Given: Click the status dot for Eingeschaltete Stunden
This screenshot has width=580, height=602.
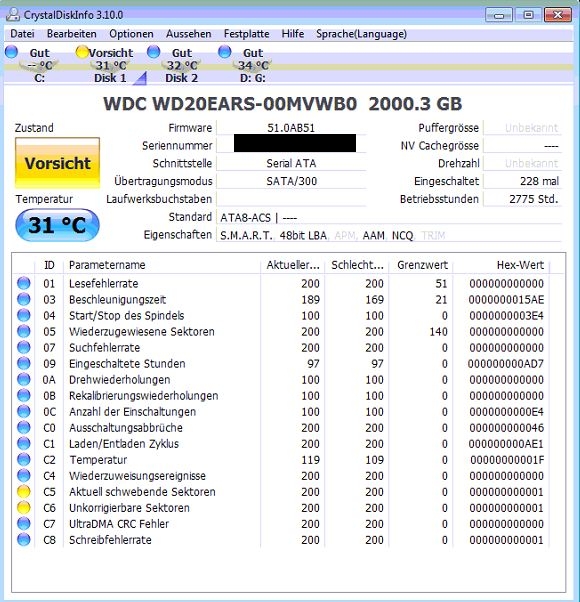Looking at the screenshot, I should (x=23, y=364).
